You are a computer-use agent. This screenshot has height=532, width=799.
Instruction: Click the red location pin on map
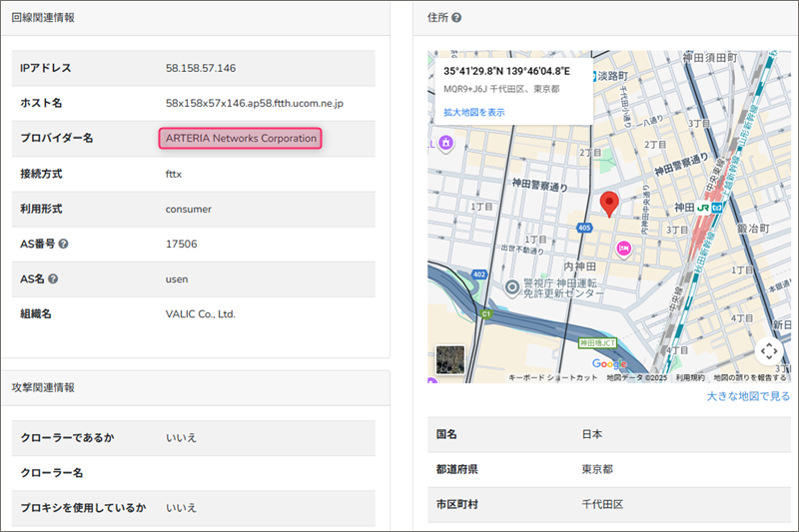[609, 204]
